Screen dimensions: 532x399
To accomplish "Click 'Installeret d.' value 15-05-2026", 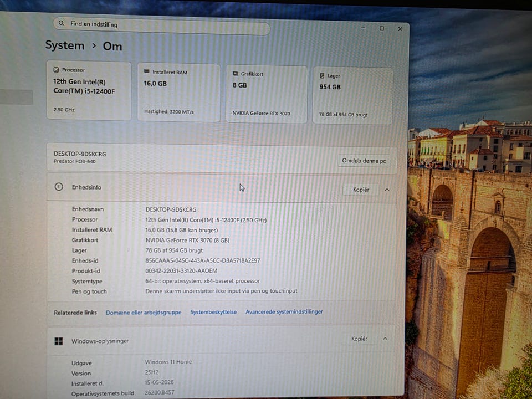I will click(x=159, y=382).
